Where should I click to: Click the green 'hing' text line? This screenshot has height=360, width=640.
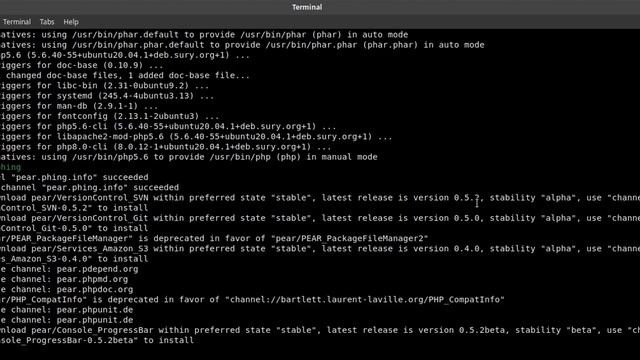point(10,167)
